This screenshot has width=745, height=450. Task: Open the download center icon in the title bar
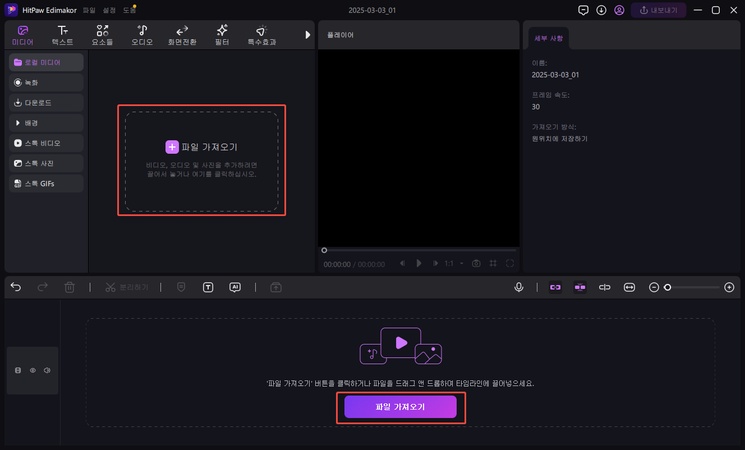tap(601, 10)
